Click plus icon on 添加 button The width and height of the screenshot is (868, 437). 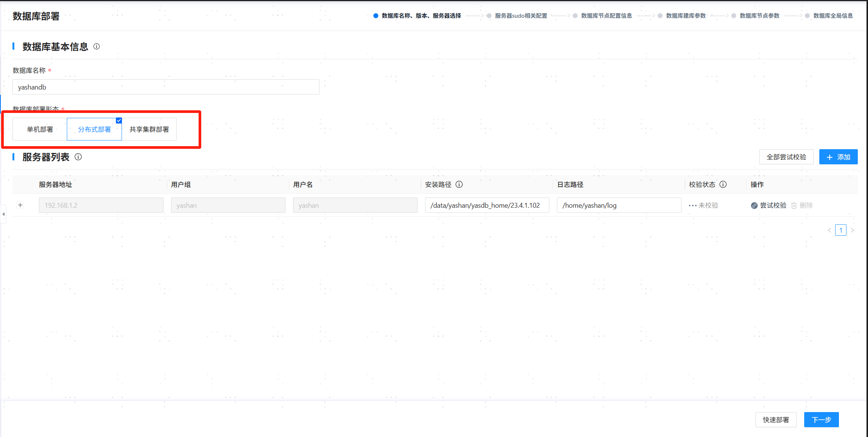click(x=829, y=157)
